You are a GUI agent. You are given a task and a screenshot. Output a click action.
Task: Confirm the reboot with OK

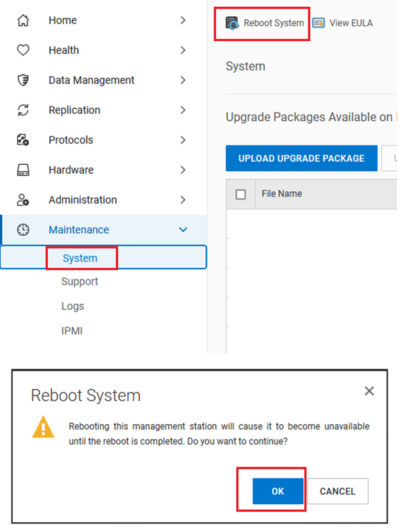tap(278, 491)
